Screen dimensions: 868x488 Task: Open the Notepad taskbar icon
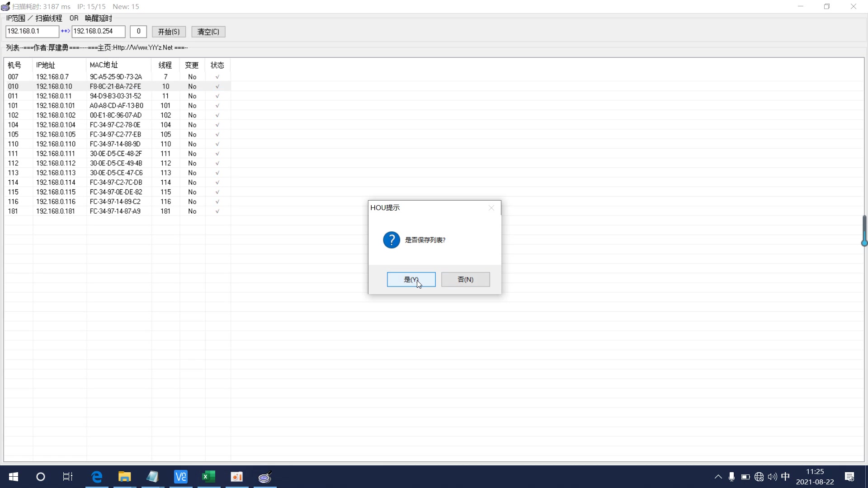click(152, 477)
